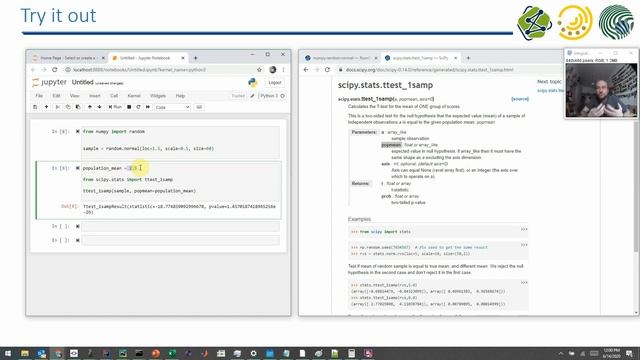Viewport: 640px width, 360px height.
Task: Cut selected cells with the scissors icon
Action: point(58,107)
